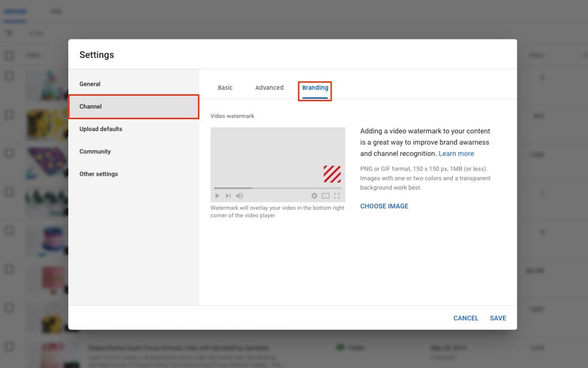Check the box beside the bottom video row
This screenshot has width=588, height=368.
pyautogui.click(x=9, y=346)
